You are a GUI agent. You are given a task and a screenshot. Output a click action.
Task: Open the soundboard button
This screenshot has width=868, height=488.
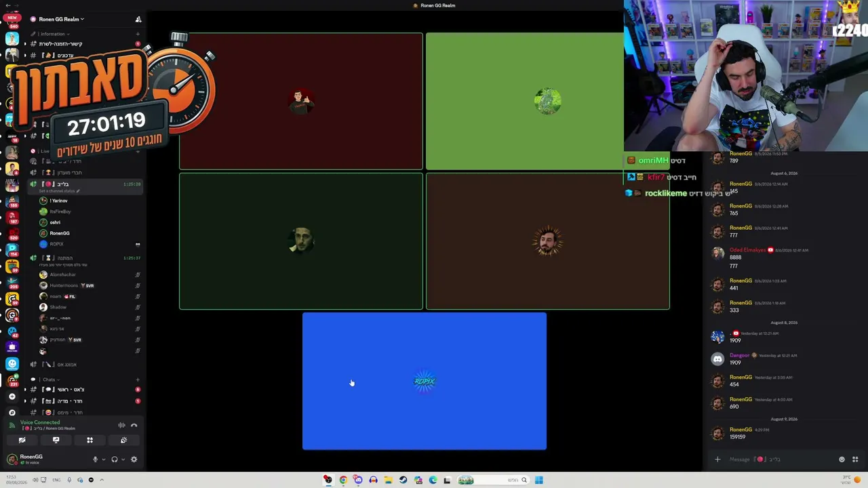[123, 440]
